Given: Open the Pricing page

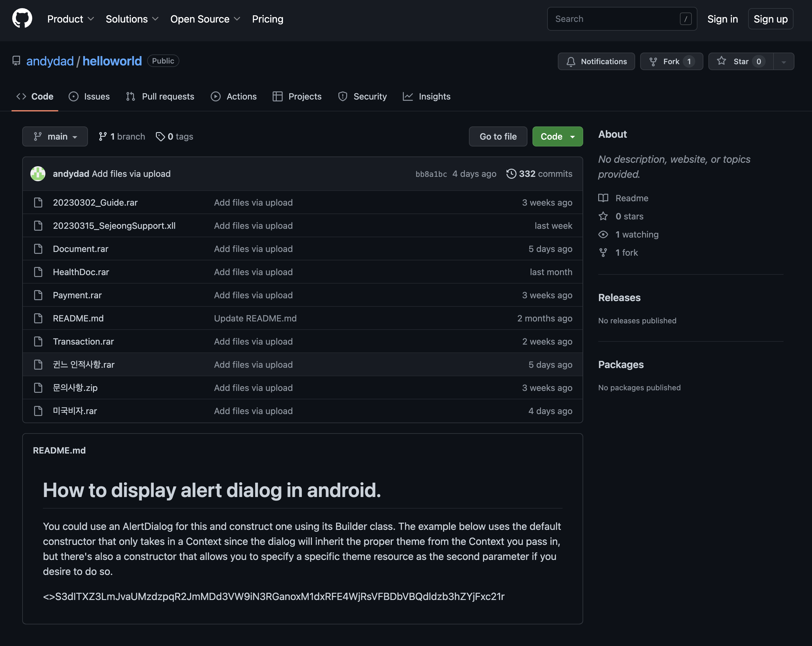Looking at the screenshot, I should [268, 19].
